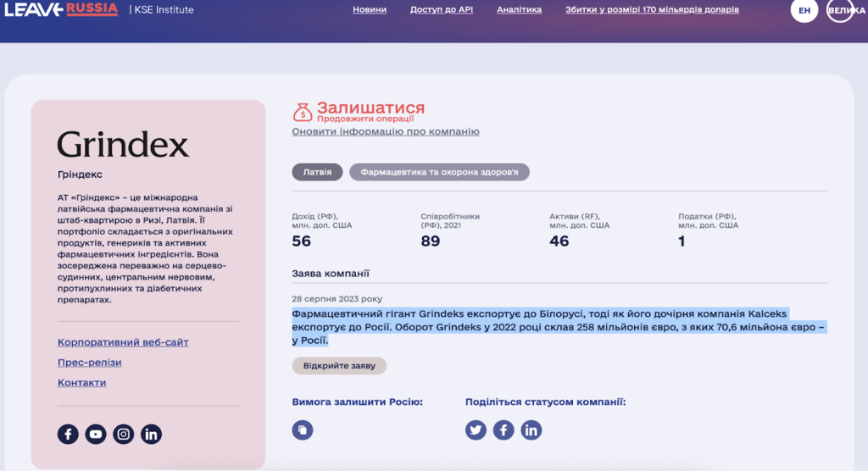Click Оновити інформацію про компанію link
Screen dimensions: 868x471
[386, 131]
